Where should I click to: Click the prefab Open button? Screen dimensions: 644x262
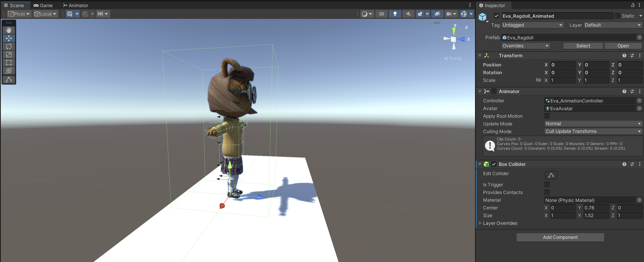(623, 46)
